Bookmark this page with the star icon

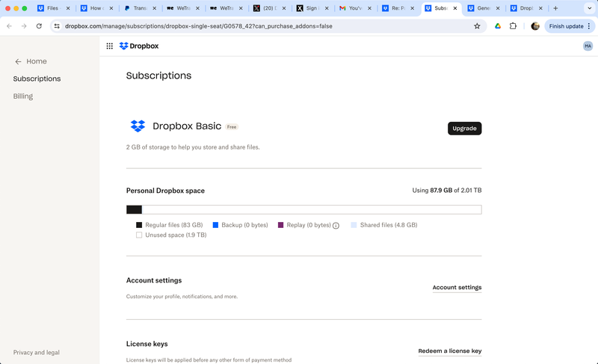click(x=477, y=26)
